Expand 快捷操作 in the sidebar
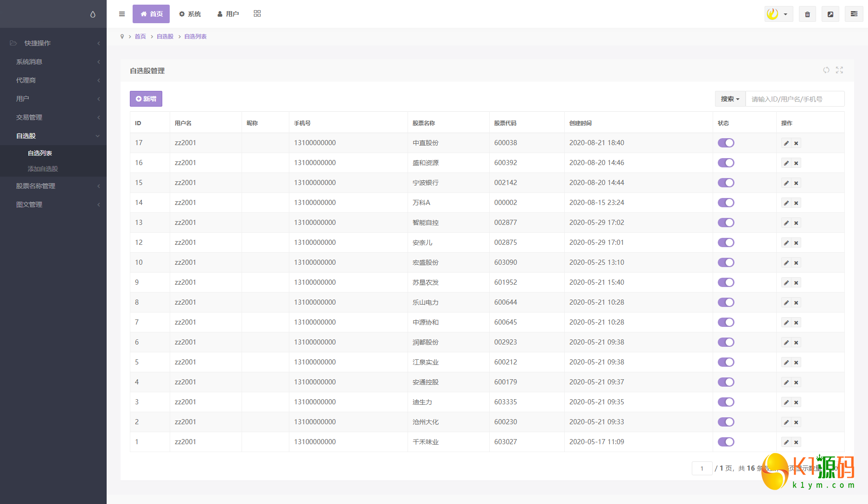 point(53,43)
